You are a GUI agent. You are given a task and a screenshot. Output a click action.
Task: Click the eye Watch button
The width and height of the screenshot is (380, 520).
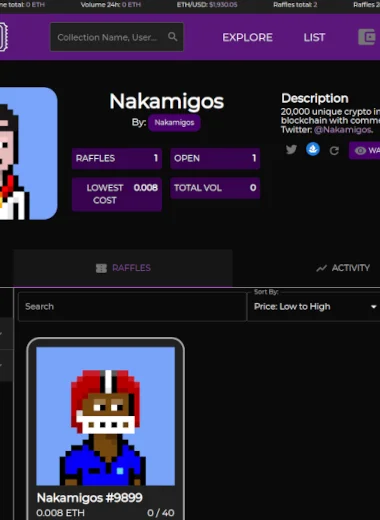365,150
